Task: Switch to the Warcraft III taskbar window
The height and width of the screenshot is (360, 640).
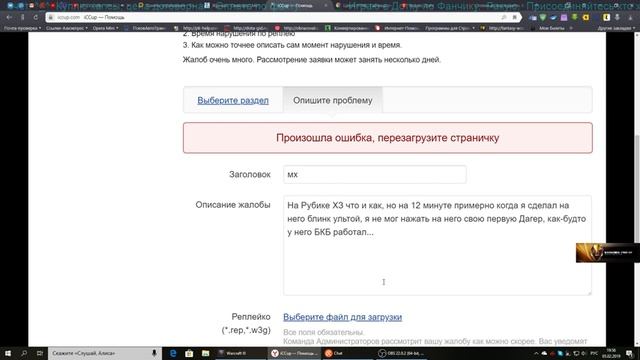Action: (241, 353)
